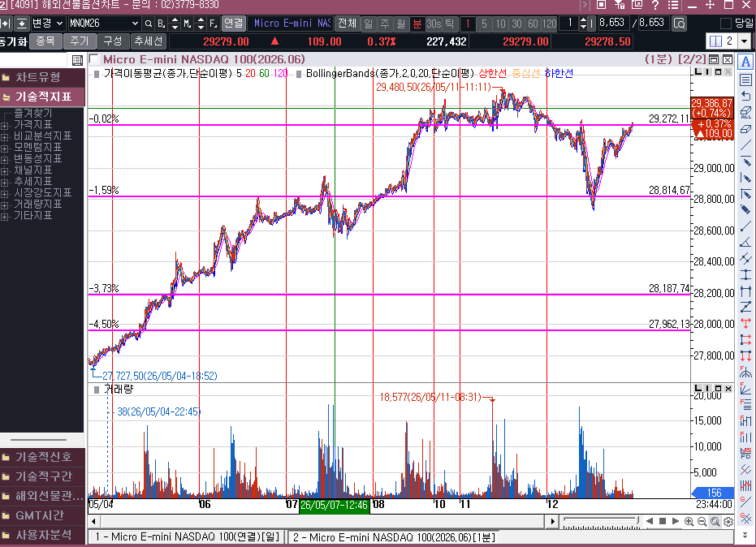Select the Gann line tool
The image size is (756, 547).
tap(745, 502)
